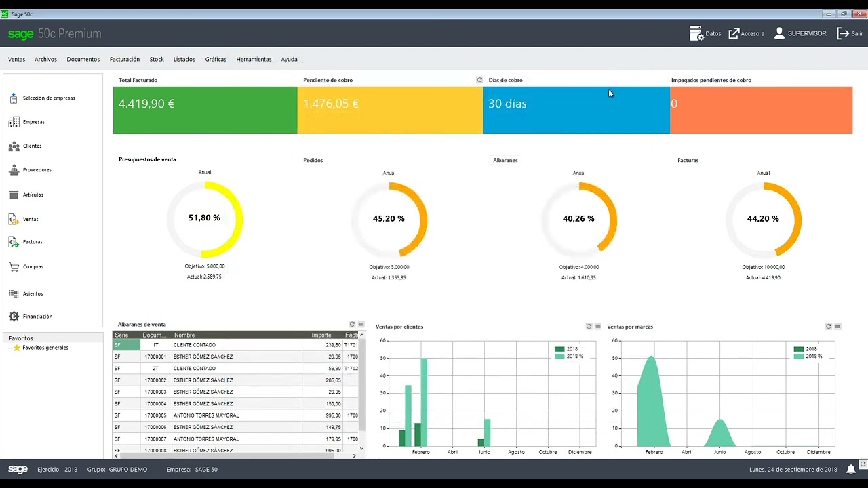
Task: Open the notifications bell in status bar
Action: click(x=850, y=470)
